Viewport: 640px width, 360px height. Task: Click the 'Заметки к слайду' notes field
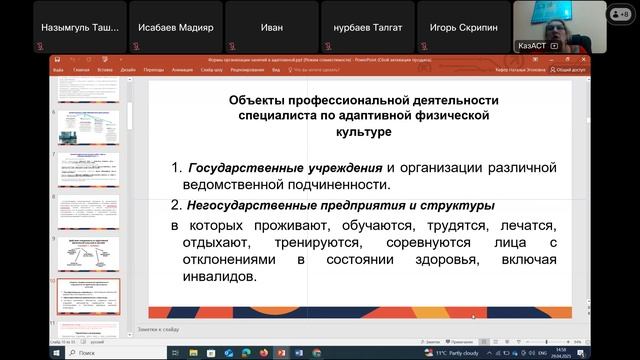pyautogui.click(x=158, y=329)
